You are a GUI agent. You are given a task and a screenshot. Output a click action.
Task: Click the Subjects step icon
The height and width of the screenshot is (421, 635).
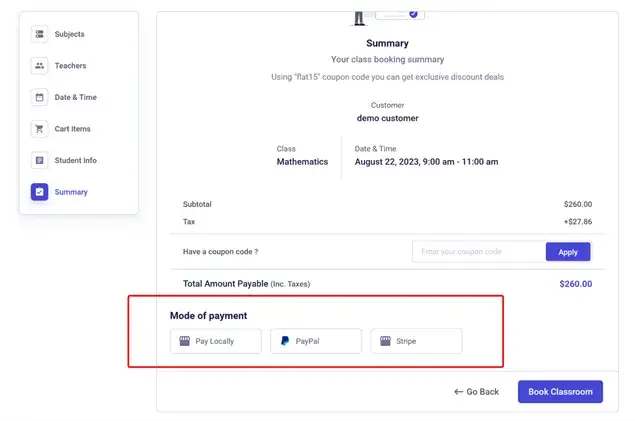(x=39, y=34)
